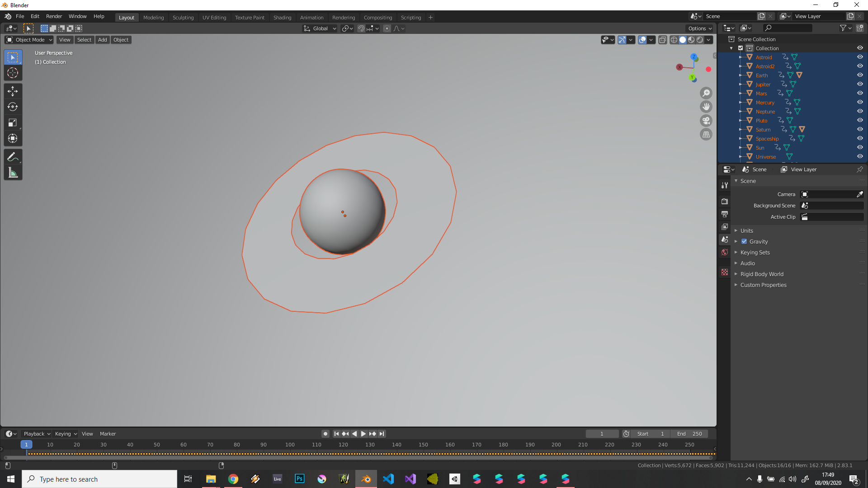The height and width of the screenshot is (488, 868).
Task: Select the 3D Cursor tool
Action: coord(13,73)
